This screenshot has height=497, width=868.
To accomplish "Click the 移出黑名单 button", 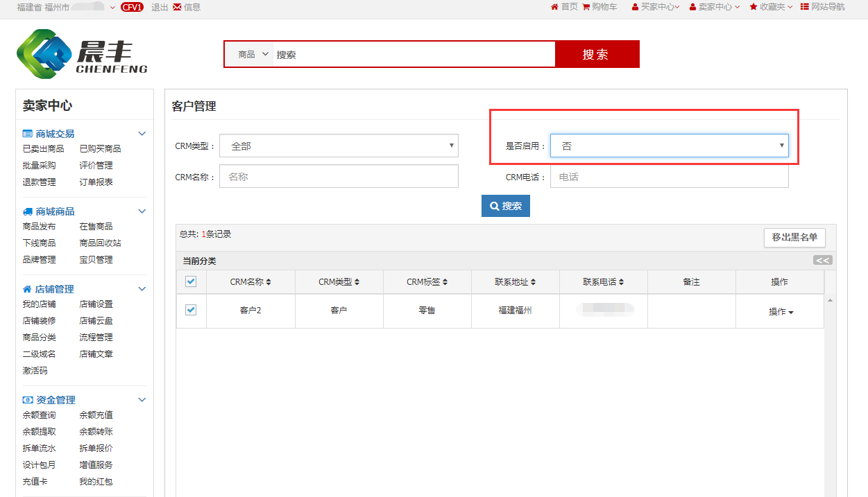I will point(794,238).
